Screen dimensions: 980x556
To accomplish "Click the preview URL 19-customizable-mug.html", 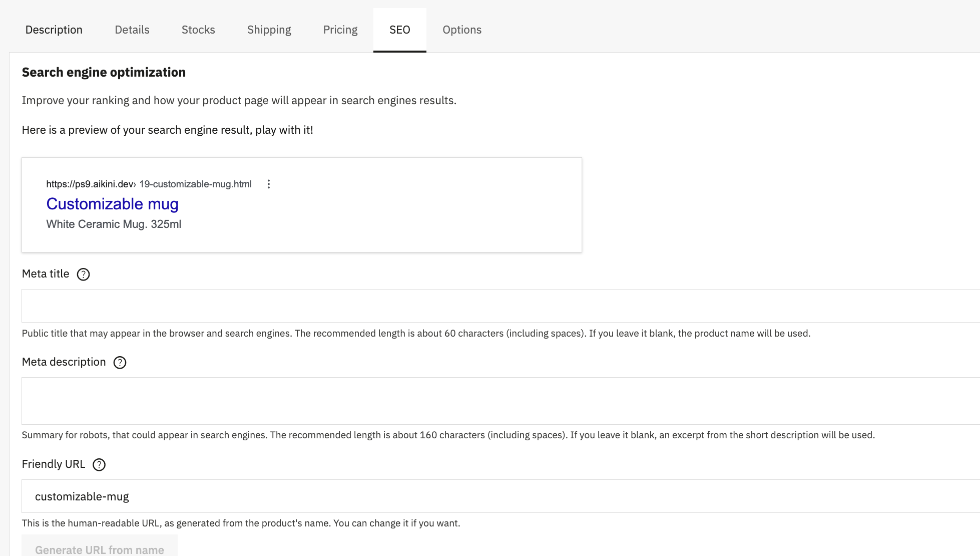I will coord(195,184).
